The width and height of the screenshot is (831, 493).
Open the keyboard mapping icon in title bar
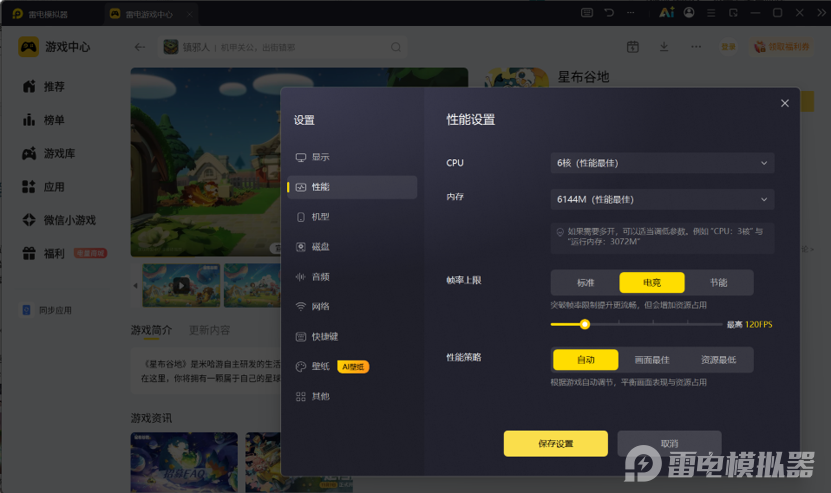click(587, 13)
